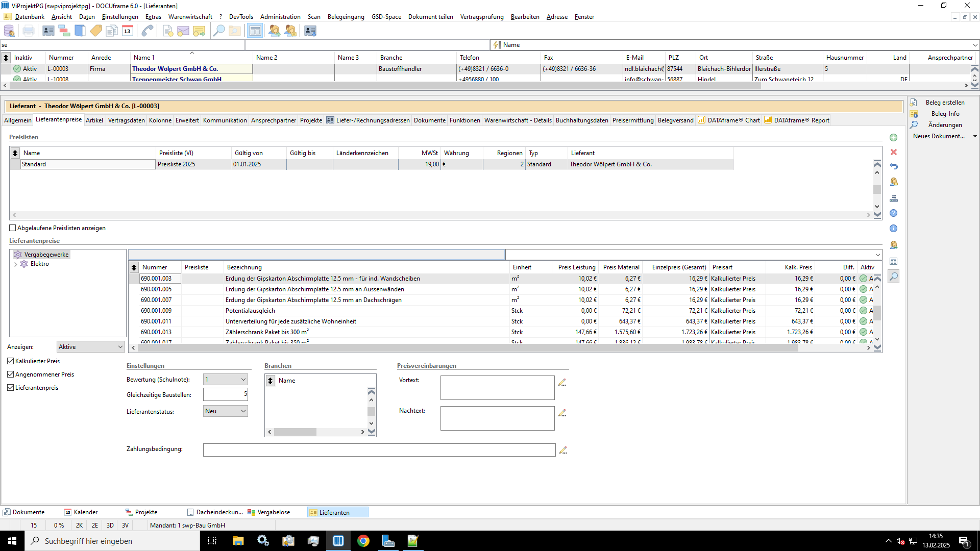Open the Warenwirtschaft menu
980x551 pixels.
point(190,17)
